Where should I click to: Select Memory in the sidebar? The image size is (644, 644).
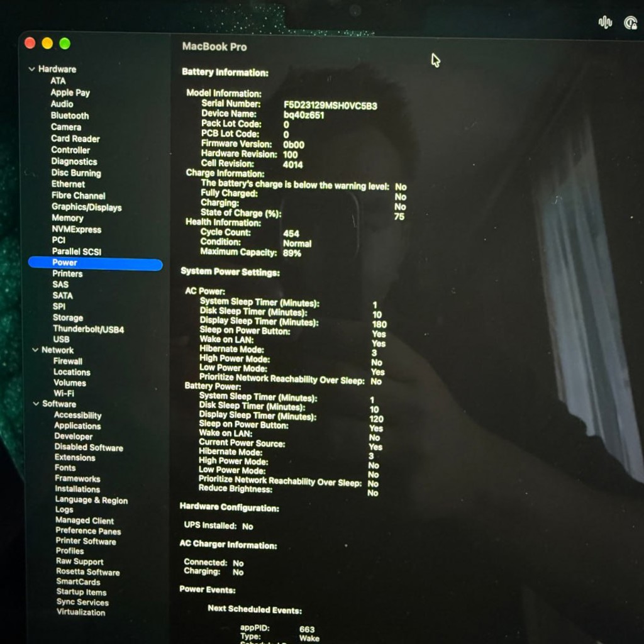pos(67,218)
